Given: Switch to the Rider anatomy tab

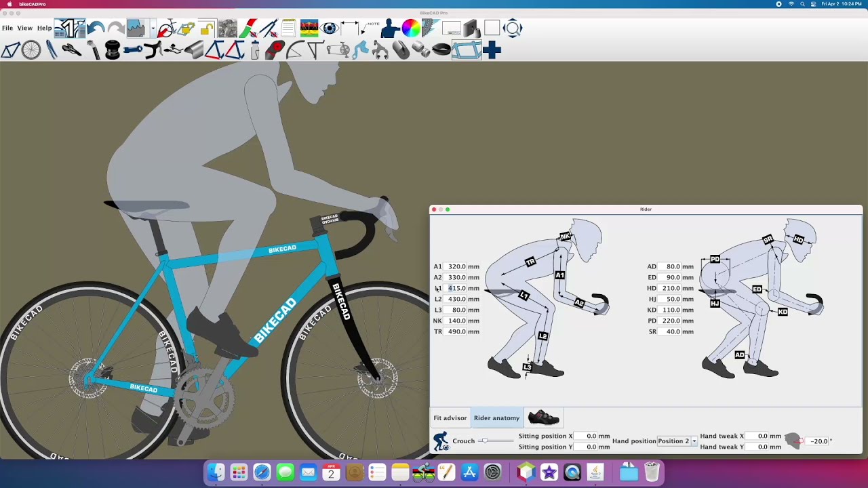Looking at the screenshot, I should (x=496, y=418).
